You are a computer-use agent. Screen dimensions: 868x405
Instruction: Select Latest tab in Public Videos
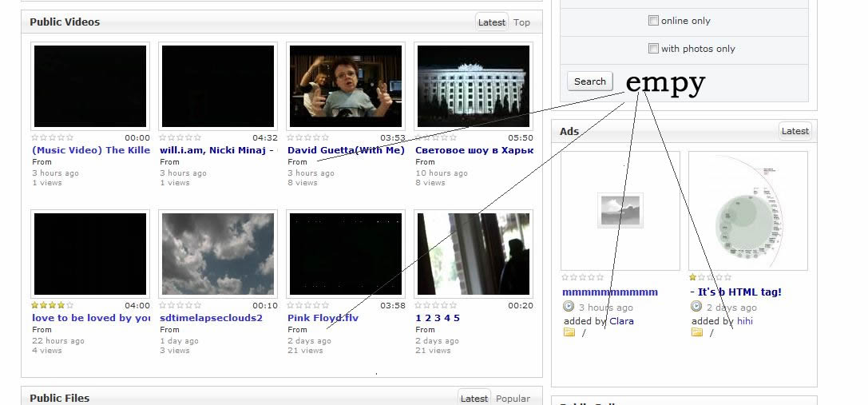(x=491, y=22)
